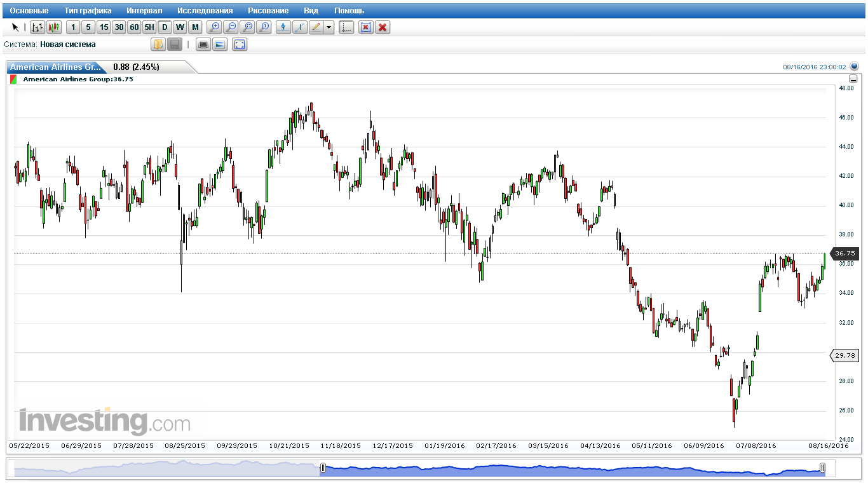Set the 5H interval
The height and width of the screenshot is (488, 868).
point(149,27)
